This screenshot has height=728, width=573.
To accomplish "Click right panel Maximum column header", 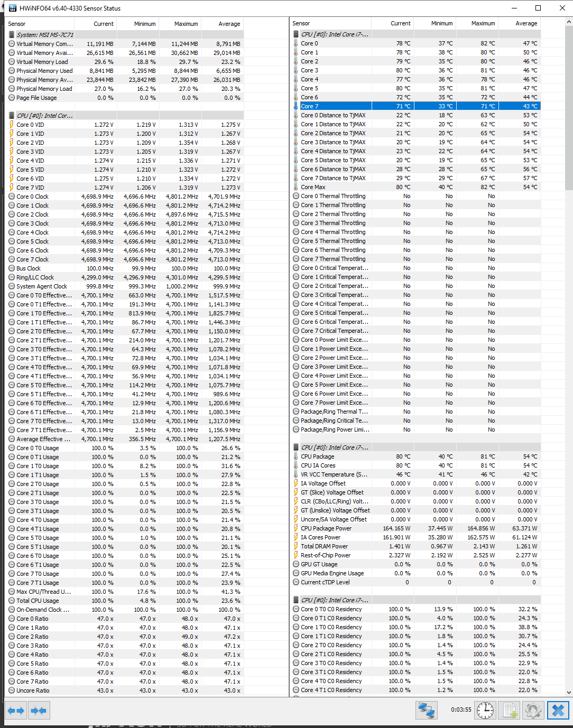I will pos(477,23).
